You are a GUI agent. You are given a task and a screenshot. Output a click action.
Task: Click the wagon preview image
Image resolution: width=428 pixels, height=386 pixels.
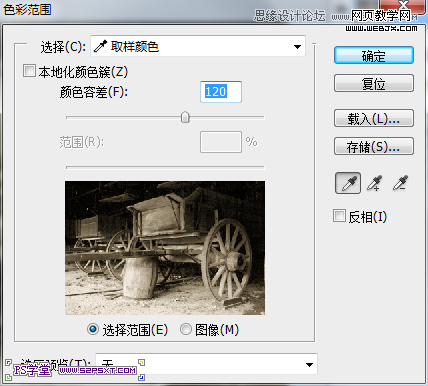pos(165,248)
